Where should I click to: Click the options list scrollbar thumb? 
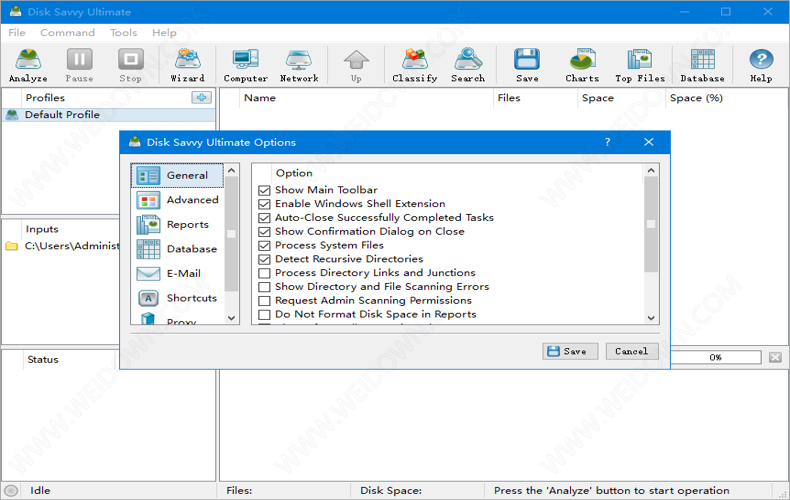(x=651, y=224)
